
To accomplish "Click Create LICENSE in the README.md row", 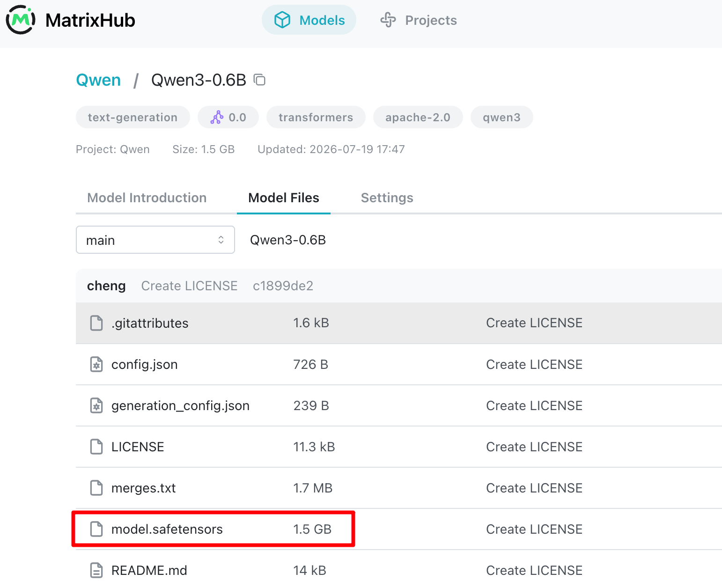I will 534,570.
